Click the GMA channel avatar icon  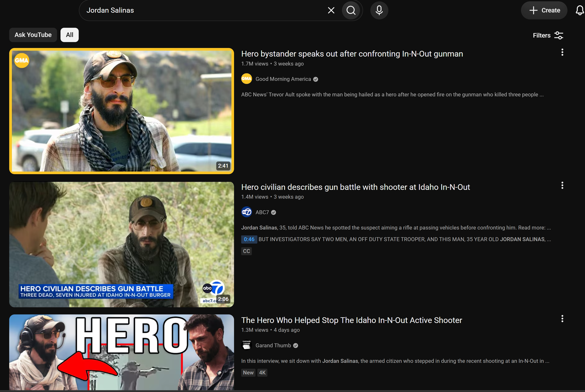[247, 79]
